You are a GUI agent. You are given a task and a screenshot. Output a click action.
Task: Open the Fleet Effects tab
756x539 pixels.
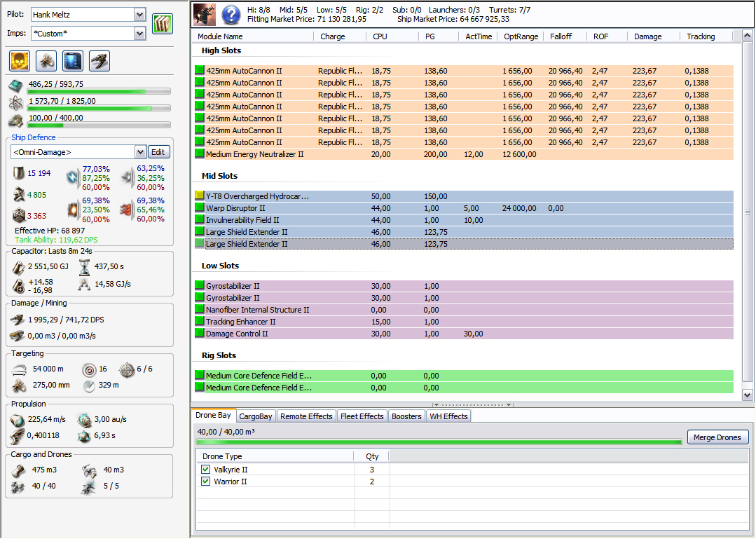pos(362,416)
